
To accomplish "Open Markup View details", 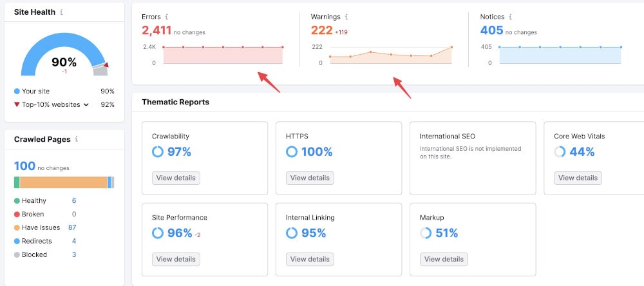I will pyautogui.click(x=444, y=260).
